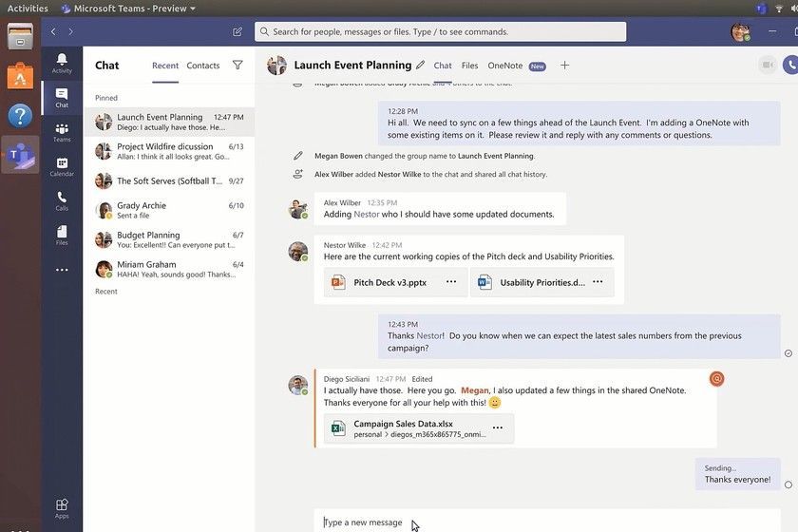Edit group name with pencil icon
The height and width of the screenshot is (532, 798).
point(420,66)
